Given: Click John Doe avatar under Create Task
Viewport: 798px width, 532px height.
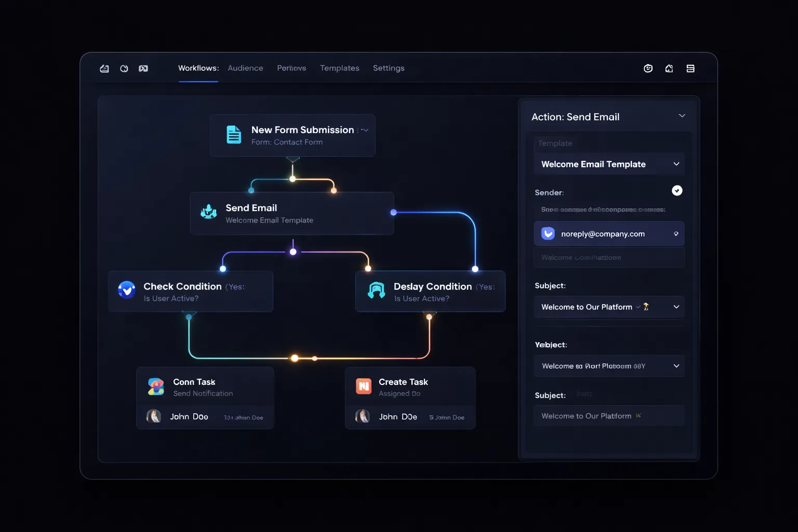Looking at the screenshot, I should [362, 416].
